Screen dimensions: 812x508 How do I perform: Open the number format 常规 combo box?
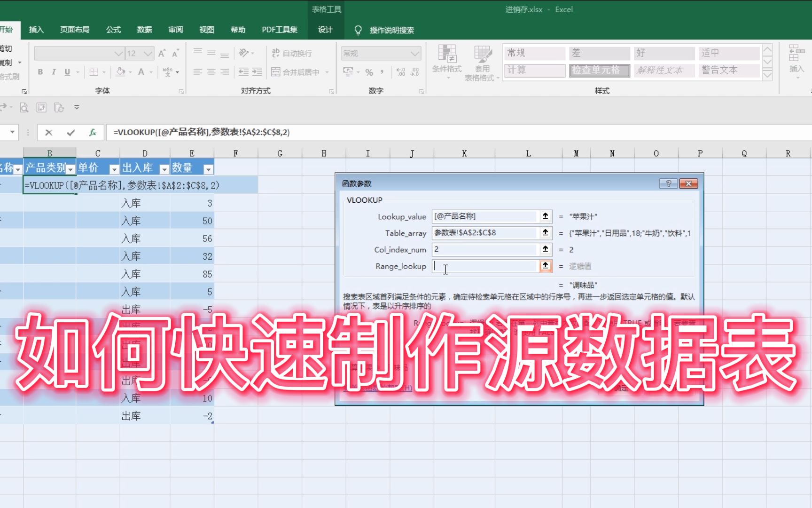coord(381,54)
